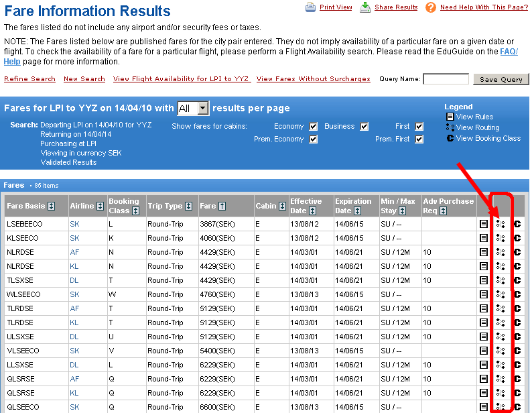Click the Refine Search link
532x413 pixels.
(29, 79)
